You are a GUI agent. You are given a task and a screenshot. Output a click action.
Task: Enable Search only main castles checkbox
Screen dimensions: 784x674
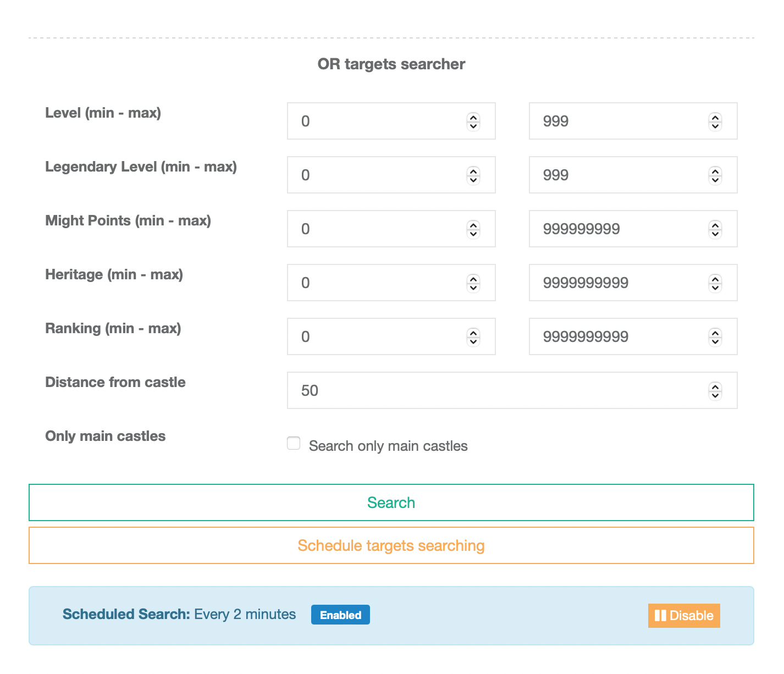[x=294, y=444]
